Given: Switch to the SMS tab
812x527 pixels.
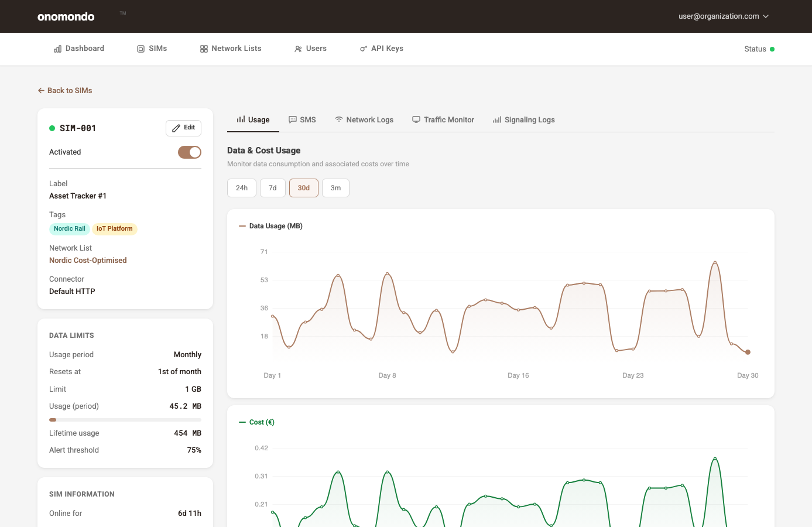Looking at the screenshot, I should [x=302, y=119].
